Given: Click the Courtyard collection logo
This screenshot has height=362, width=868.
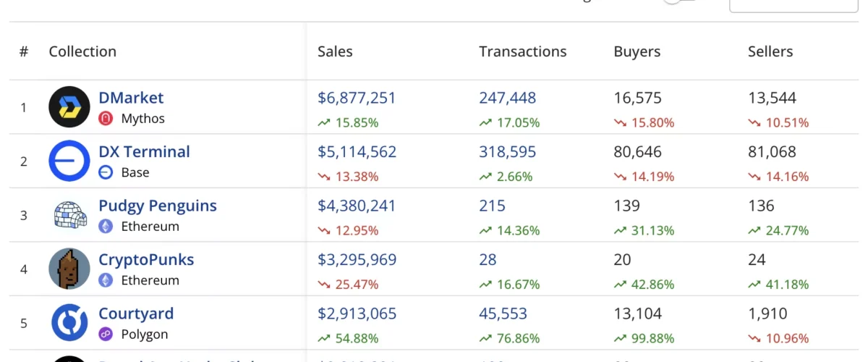Looking at the screenshot, I should 69,323.
